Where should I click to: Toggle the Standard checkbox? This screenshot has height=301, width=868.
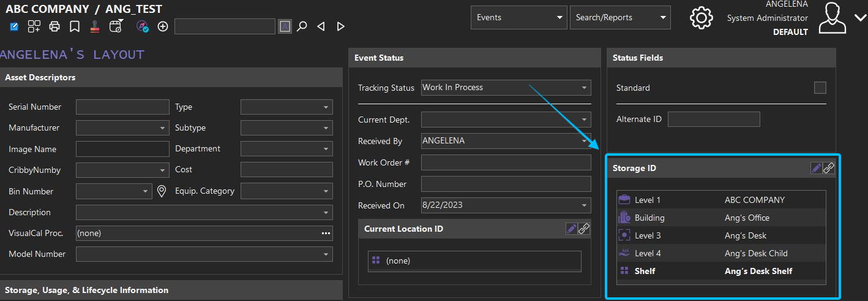click(x=820, y=88)
